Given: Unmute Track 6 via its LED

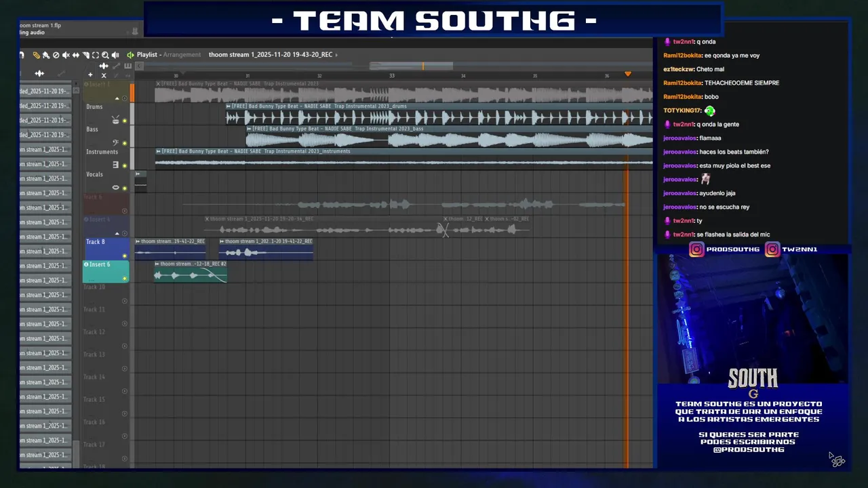Looking at the screenshot, I should 125,211.
